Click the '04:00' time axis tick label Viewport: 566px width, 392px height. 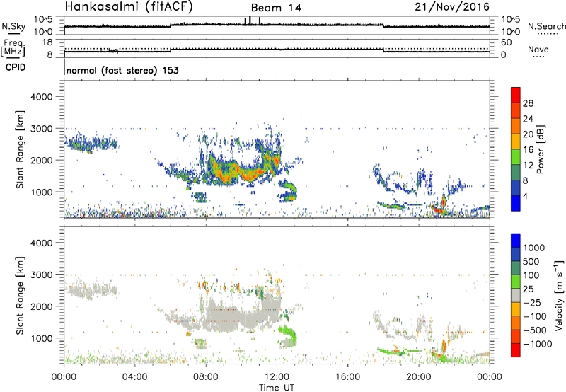click(x=134, y=377)
